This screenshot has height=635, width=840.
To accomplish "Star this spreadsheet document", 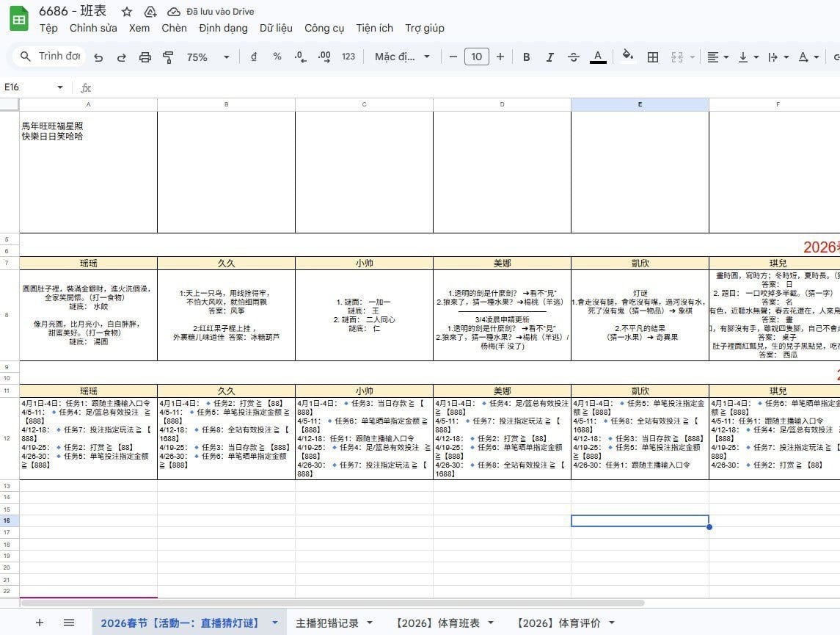I will tap(127, 11).
